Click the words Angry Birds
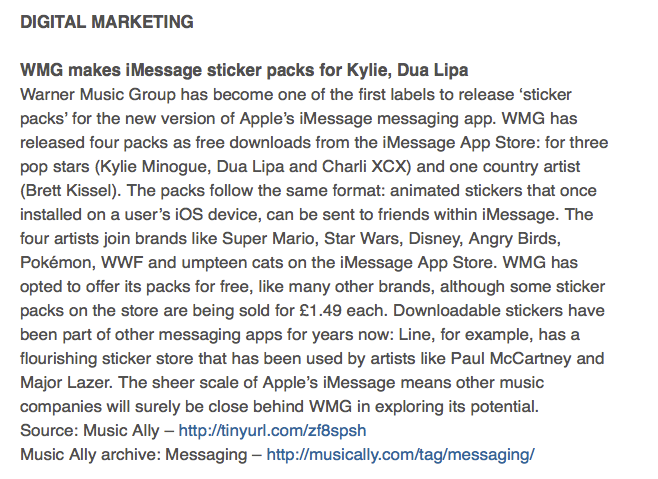This screenshot has width=658, height=479. coord(514,239)
